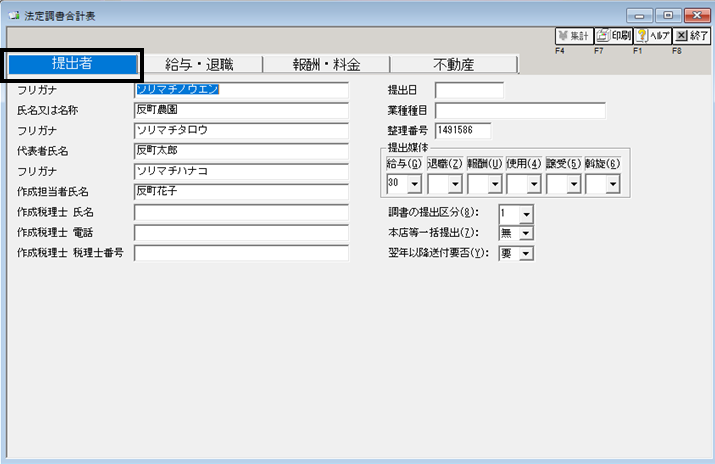This screenshot has width=715, height=464.
Task: Click the 作成税理士 税理士番号 input field
Action: pyautogui.click(x=241, y=253)
